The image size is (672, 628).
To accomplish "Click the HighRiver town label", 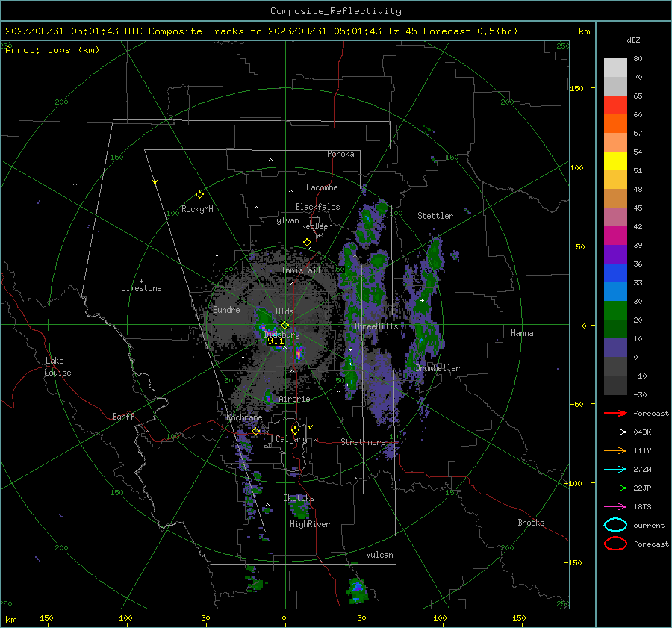I will click(x=310, y=524).
